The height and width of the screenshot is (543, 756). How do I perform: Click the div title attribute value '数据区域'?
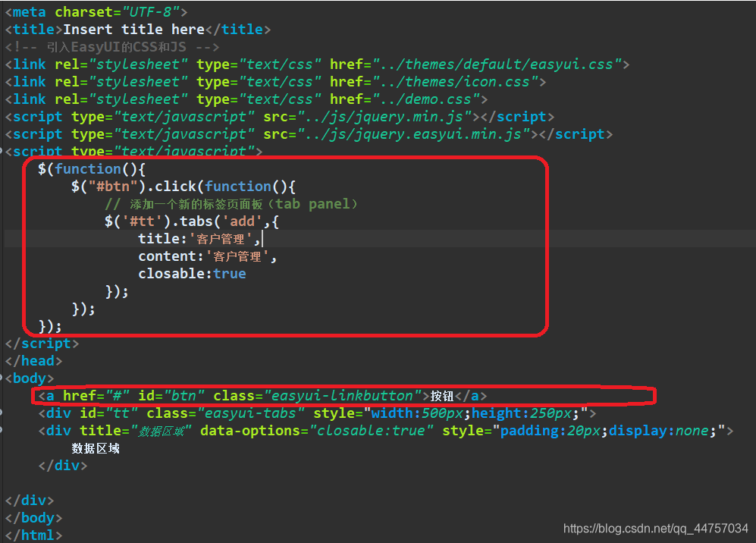[x=162, y=431]
